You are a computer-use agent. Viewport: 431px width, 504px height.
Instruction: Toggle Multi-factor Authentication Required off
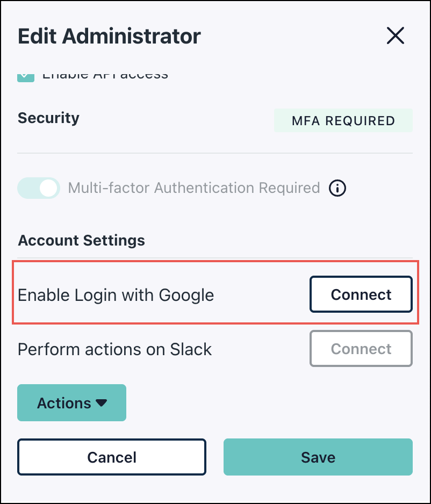[38, 188]
